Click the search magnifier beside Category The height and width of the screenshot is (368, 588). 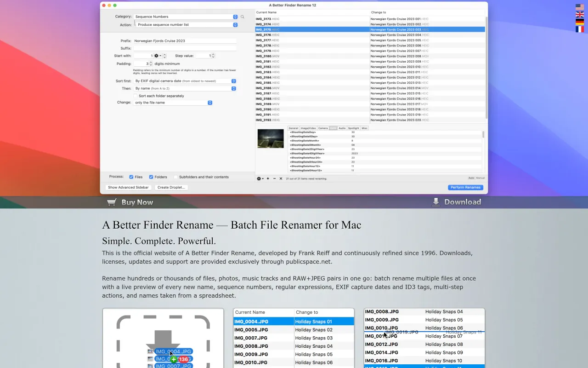click(243, 17)
